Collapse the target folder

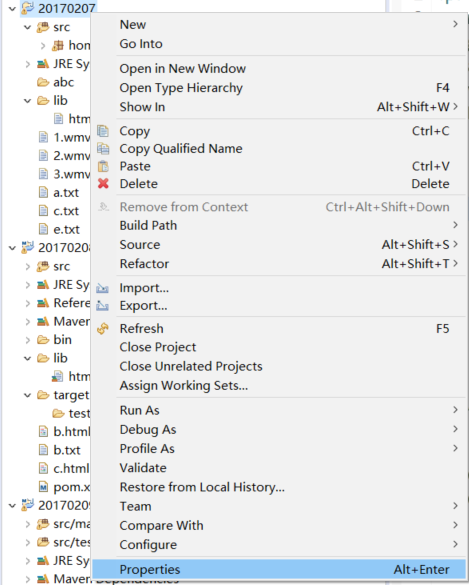tap(28, 395)
